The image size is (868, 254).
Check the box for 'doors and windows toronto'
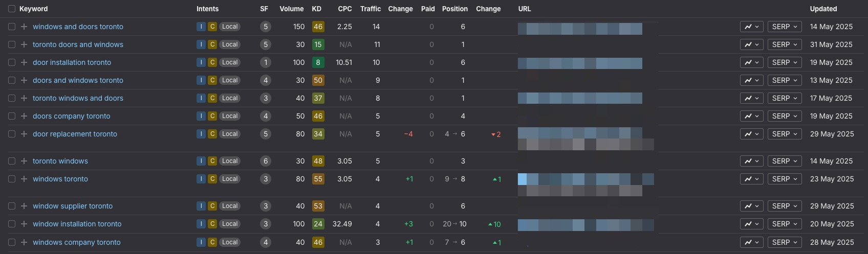tap(12, 80)
